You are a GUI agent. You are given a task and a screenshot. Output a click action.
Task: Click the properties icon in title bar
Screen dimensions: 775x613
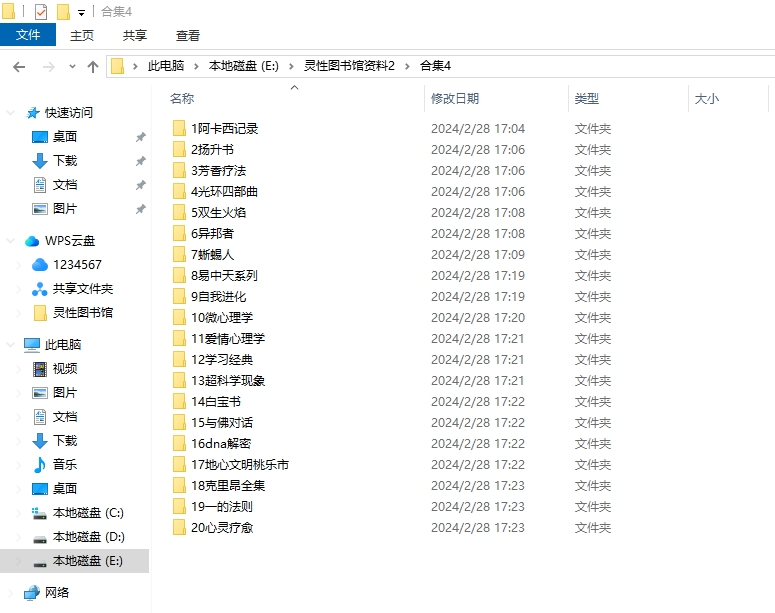click(41, 11)
